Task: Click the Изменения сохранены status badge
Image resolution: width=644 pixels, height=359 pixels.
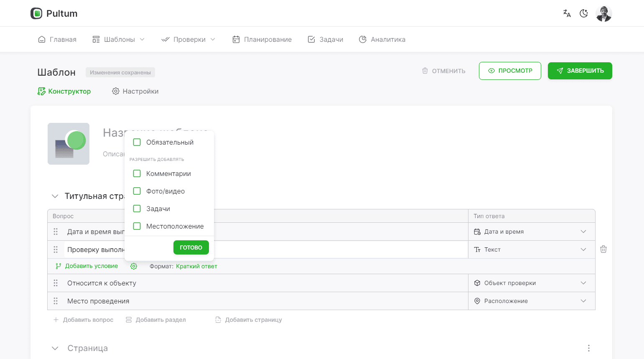Action: click(x=120, y=72)
